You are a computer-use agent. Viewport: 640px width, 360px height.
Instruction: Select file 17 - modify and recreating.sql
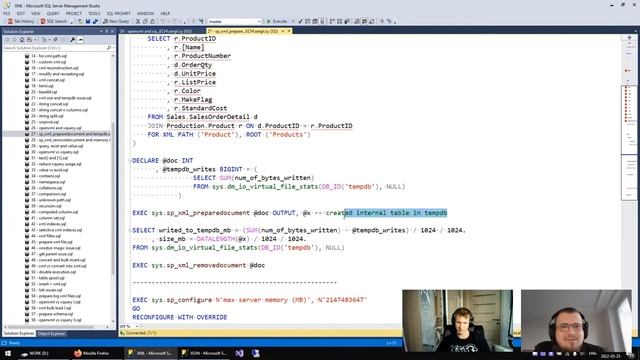54,74
